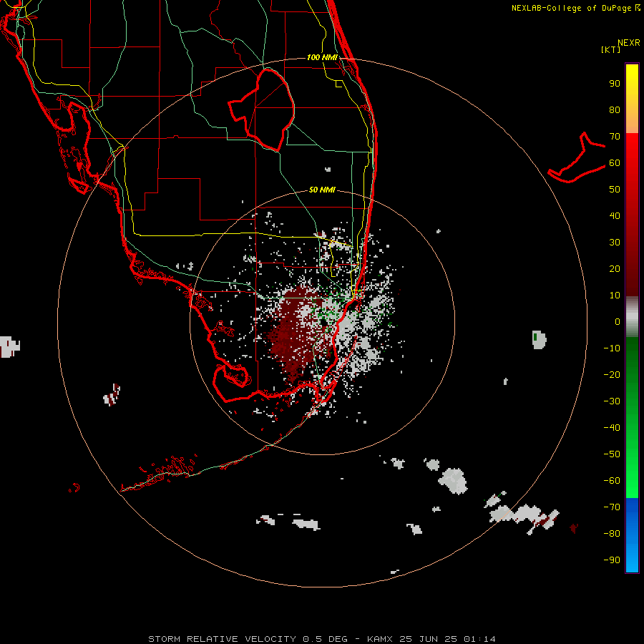This screenshot has height=644, width=644.
Task: Click the [KT] units label
Action: pyautogui.click(x=611, y=49)
